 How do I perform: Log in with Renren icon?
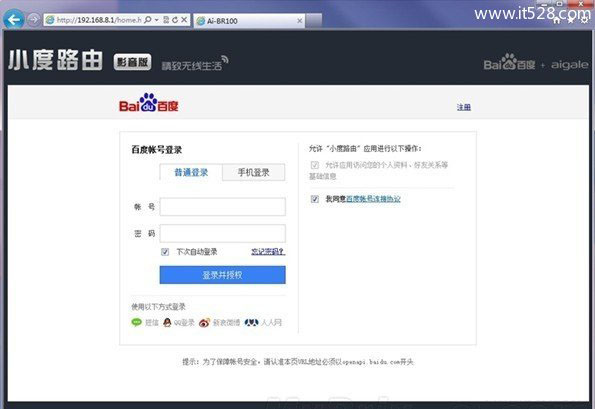click(251, 322)
